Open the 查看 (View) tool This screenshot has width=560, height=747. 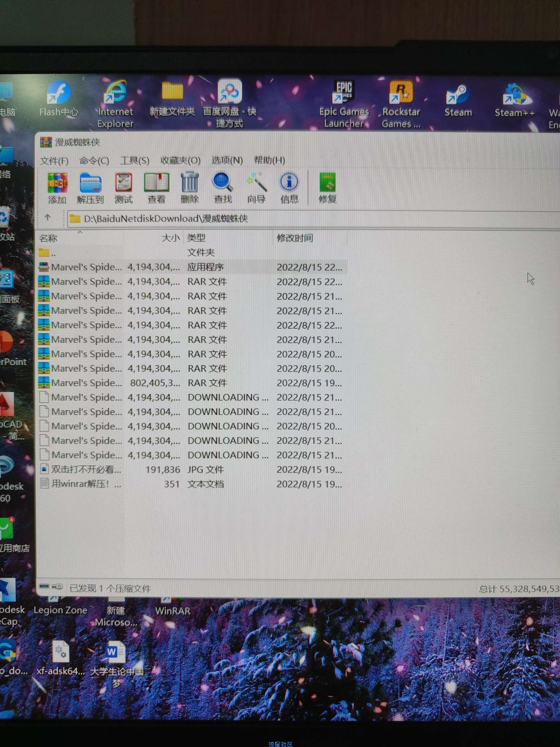tap(156, 188)
